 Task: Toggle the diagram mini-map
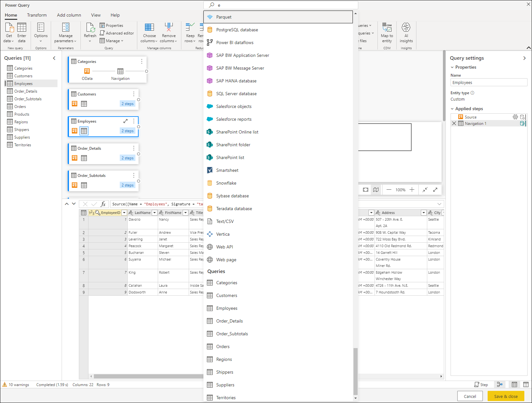click(x=376, y=190)
